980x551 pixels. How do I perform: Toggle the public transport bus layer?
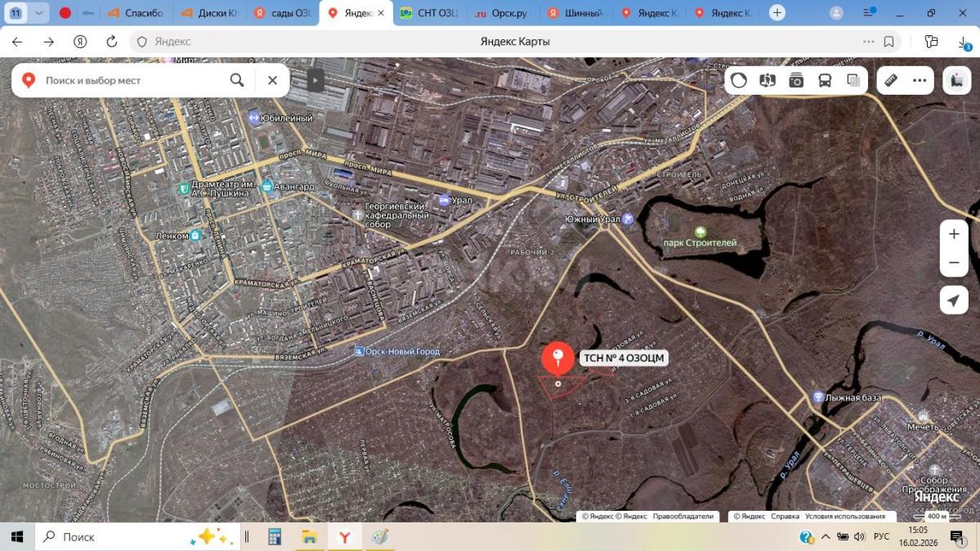825,80
